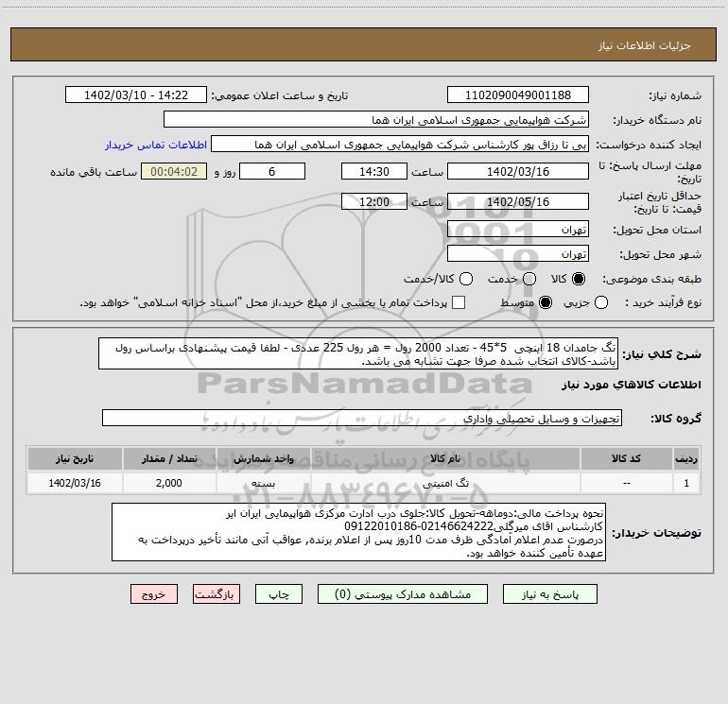The image size is (728, 704).
Task: Open the اطلاعات تماس خریدار link
Action: click(x=156, y=145)
